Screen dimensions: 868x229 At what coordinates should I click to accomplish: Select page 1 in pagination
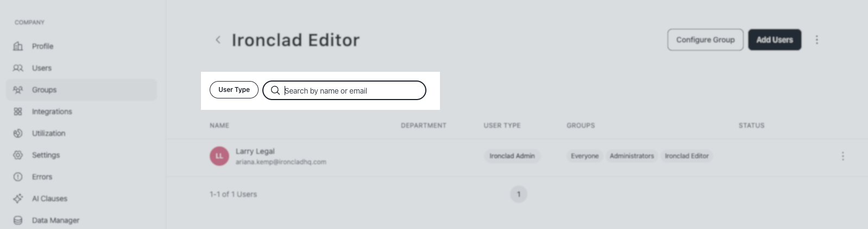pos(519,194)
